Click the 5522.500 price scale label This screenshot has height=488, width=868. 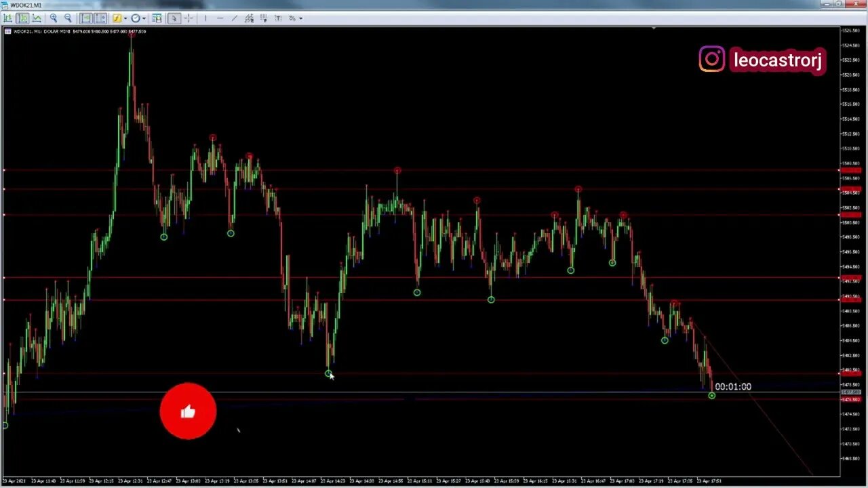(x=850, y=60)
